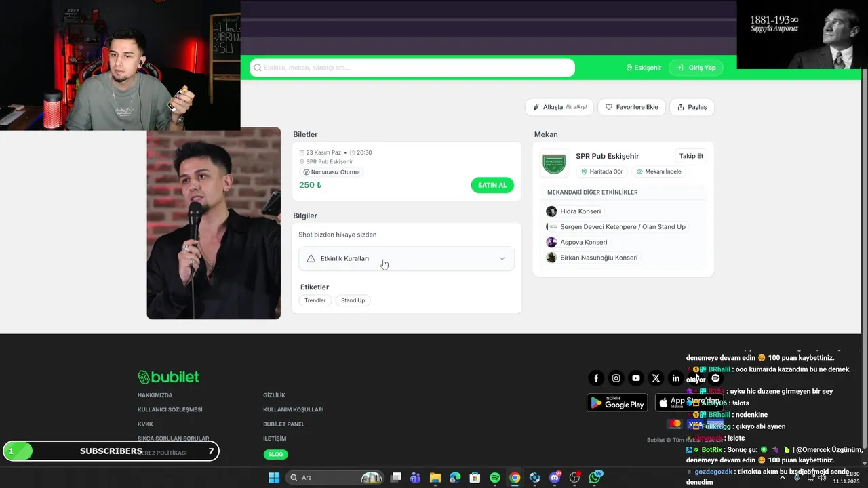
Task: Click the SPR Pub Eskişehir venue logo
Action: click(553, 163)
